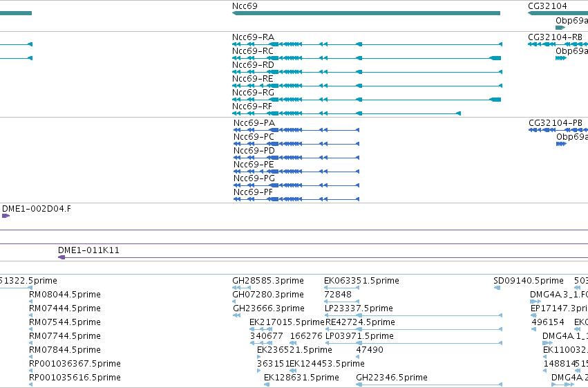Click the Ncc69 gene label
Viewport: 588px width, 388px height.
[x=245, y=6]
